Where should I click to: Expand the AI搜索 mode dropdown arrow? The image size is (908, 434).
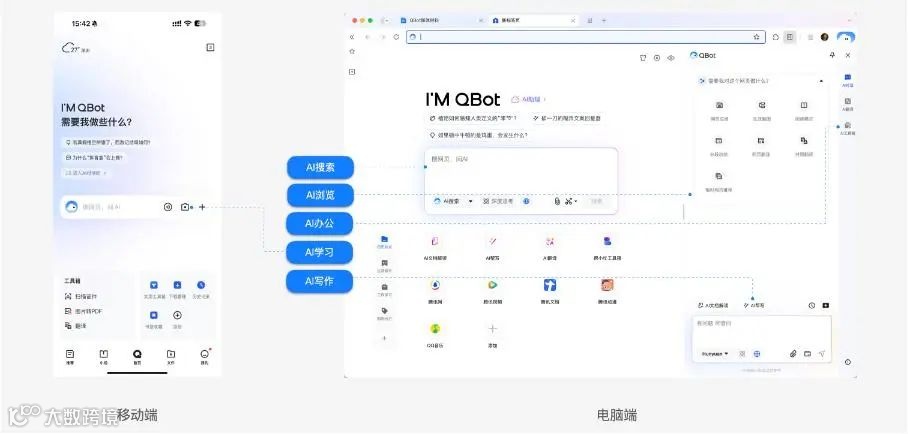(x=470, y=201)
